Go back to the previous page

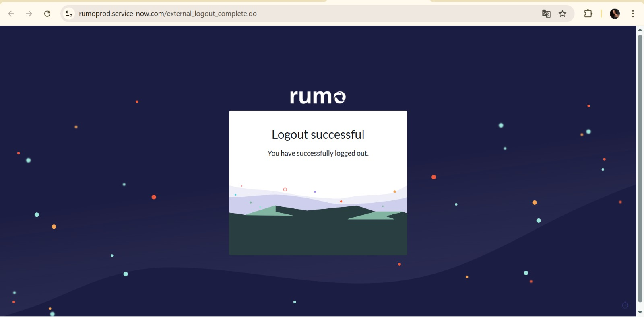click(x=11, y=14)
